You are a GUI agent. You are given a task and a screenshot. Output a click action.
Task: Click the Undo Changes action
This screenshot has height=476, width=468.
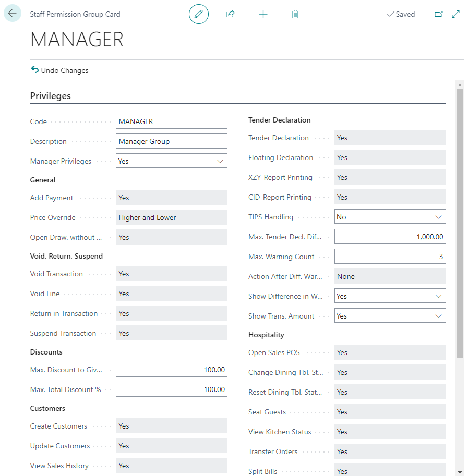(x=60, y=70)
